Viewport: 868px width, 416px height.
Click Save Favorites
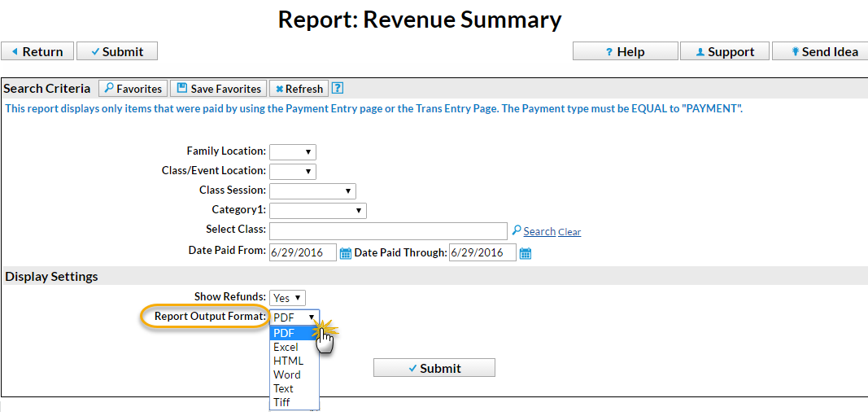pyautogui.click(x=218, y=89)
